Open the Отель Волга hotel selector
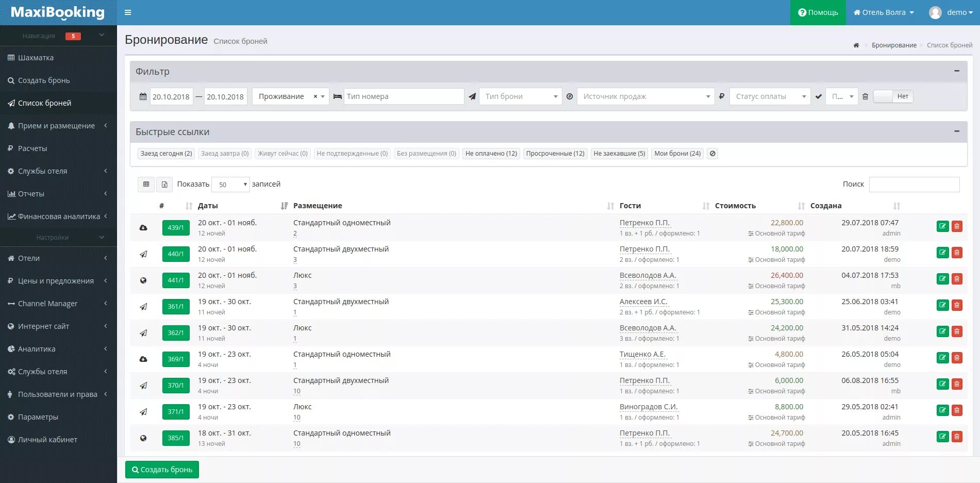The width and height of the screenshot is (980, 483). (884, 12)
